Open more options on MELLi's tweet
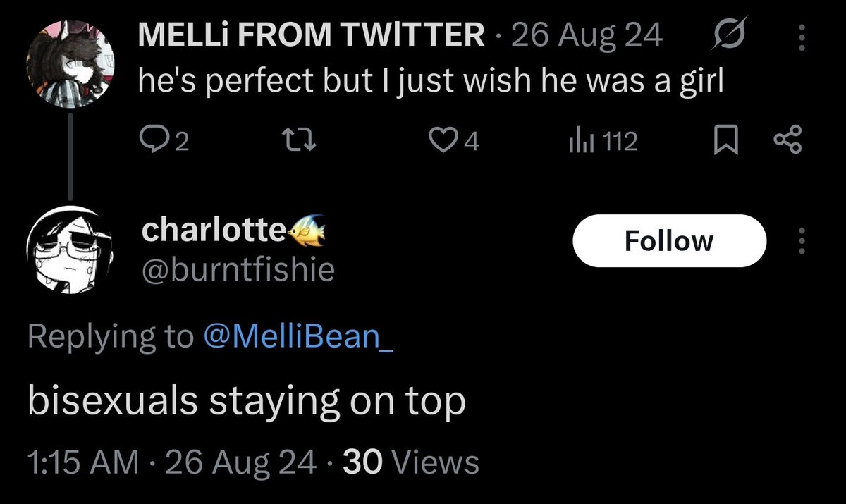 pyautogui.click(x=800, y=37)
